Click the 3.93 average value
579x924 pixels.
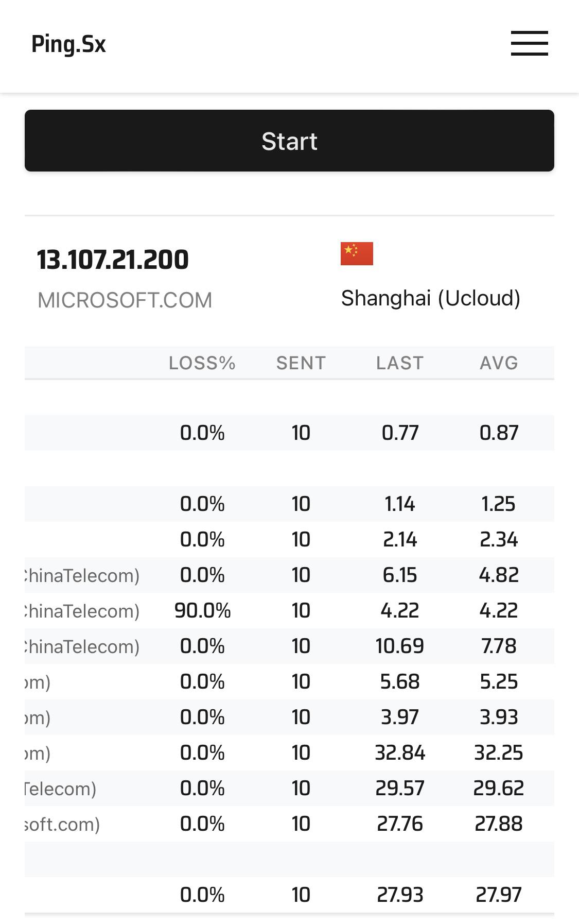point(499,717)
